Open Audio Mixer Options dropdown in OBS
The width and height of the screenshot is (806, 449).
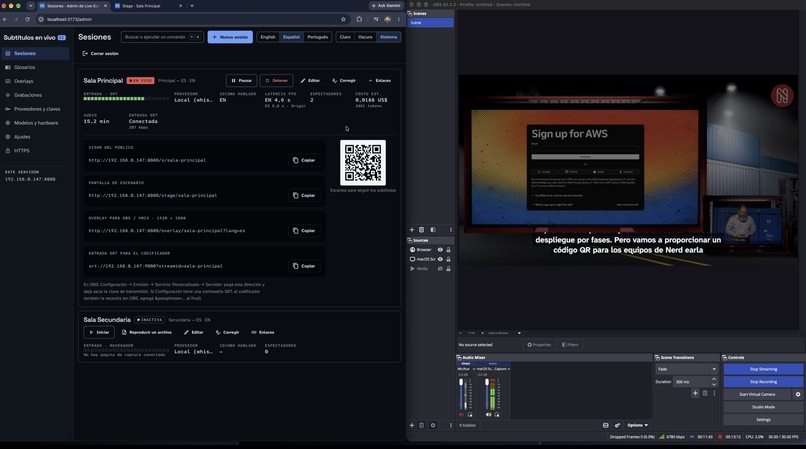click(x=638, y=425)
